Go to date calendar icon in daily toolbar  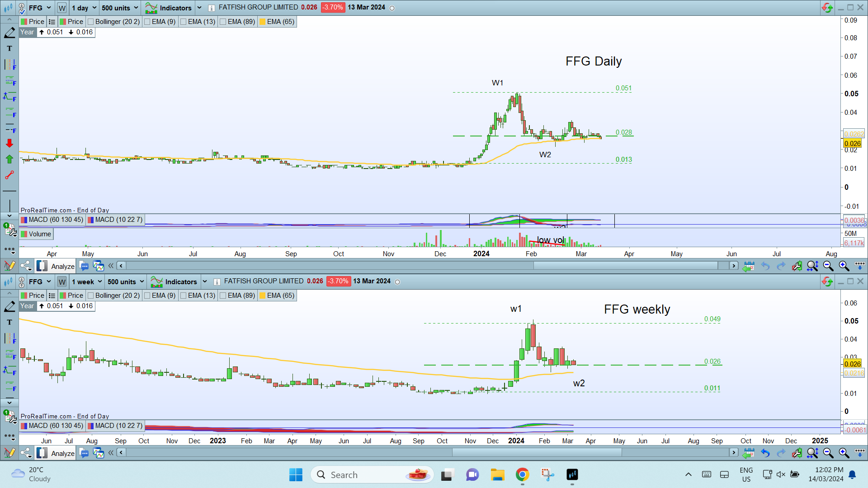749,266
